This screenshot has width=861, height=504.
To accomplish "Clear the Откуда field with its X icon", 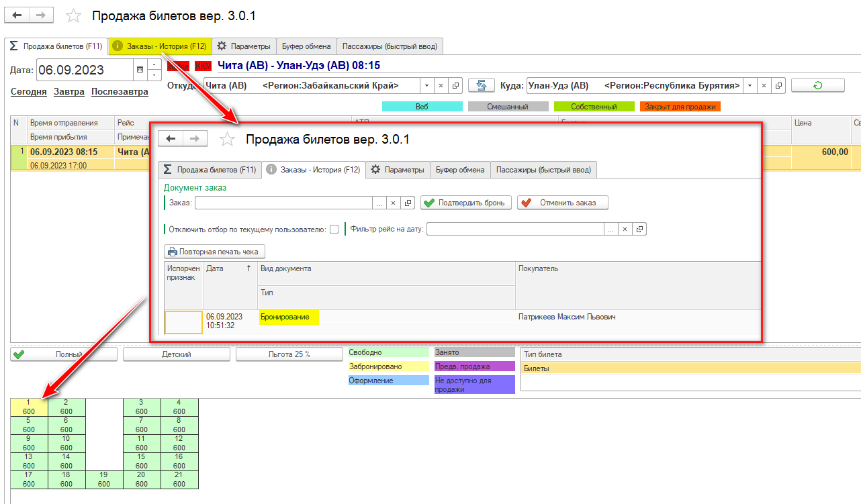I will [x=441, y=86].
